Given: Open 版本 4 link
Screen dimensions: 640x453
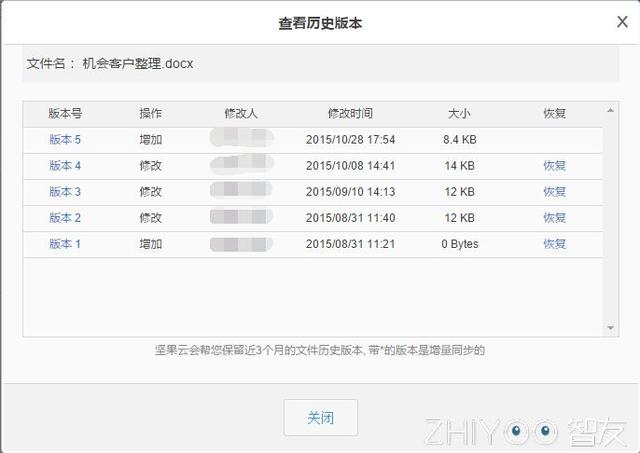Looking at the screenshot, I should [65, 166].
